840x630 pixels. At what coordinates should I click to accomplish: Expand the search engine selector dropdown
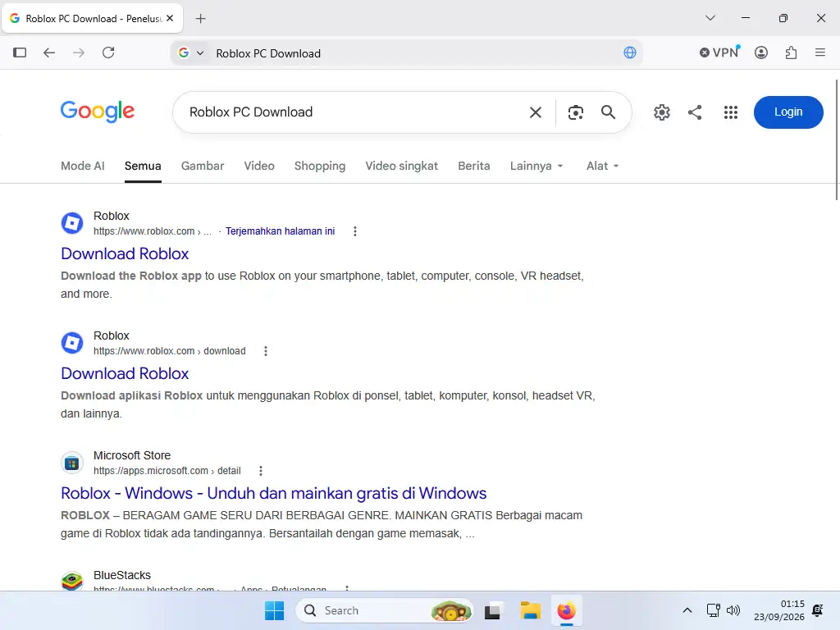200,53
